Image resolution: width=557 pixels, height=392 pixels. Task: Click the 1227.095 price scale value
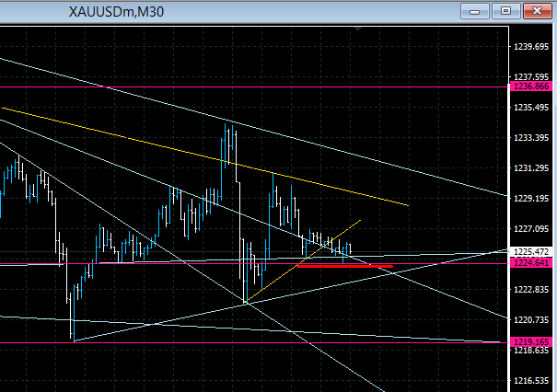tap(531, 228)
